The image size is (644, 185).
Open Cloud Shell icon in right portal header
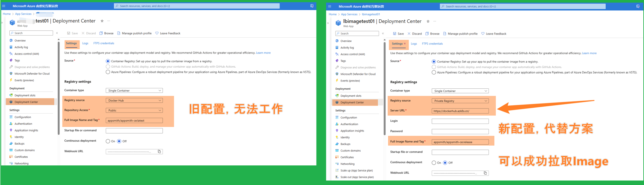(638, 6)
